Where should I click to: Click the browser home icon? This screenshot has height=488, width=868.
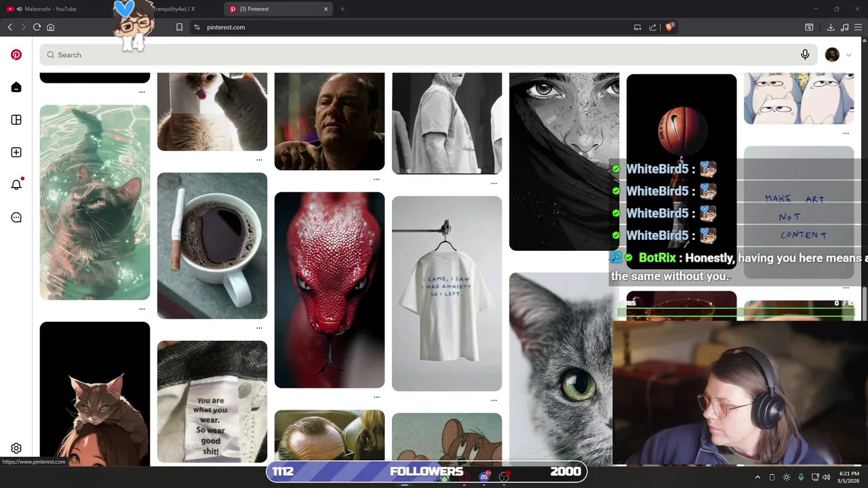(x=50, y=27)
